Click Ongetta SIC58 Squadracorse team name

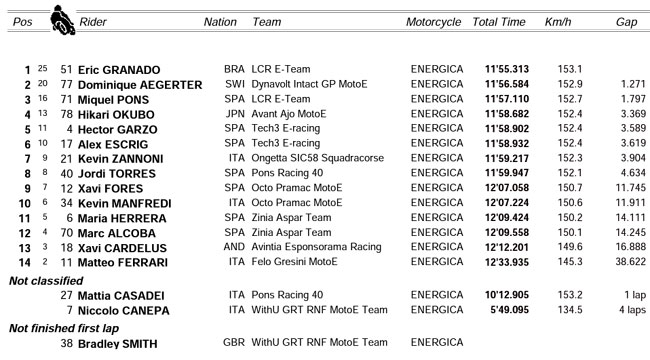318,158
